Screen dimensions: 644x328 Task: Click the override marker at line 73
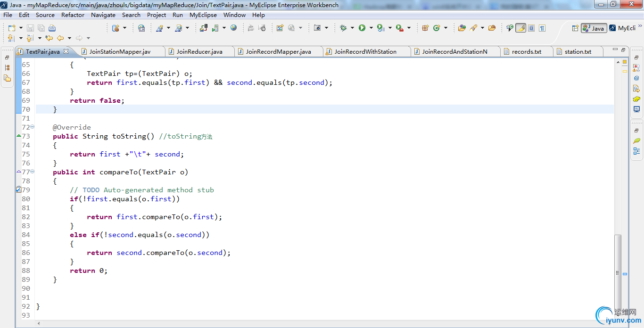pyautogui.click(x=19, y=136)
